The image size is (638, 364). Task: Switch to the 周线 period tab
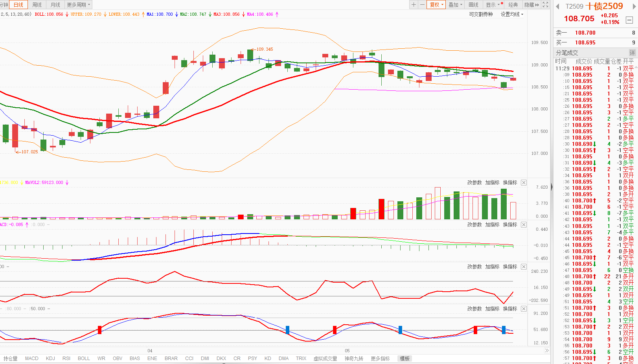(x=37, y=5)
